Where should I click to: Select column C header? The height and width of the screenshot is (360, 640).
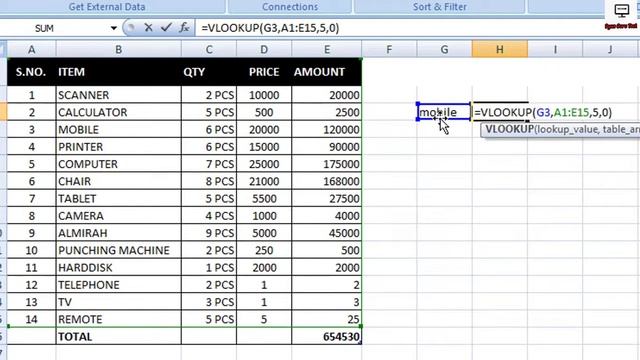pyautogui.click(x=209, y=49)
